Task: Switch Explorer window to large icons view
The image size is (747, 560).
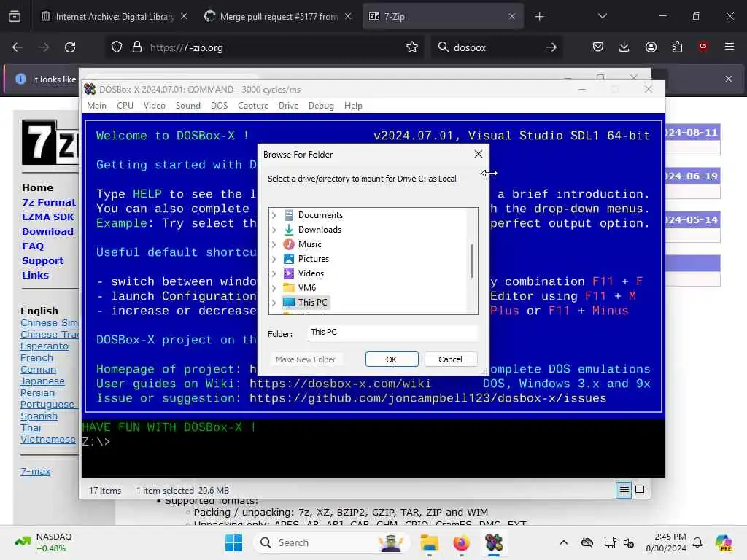Action: click(640, 490)
